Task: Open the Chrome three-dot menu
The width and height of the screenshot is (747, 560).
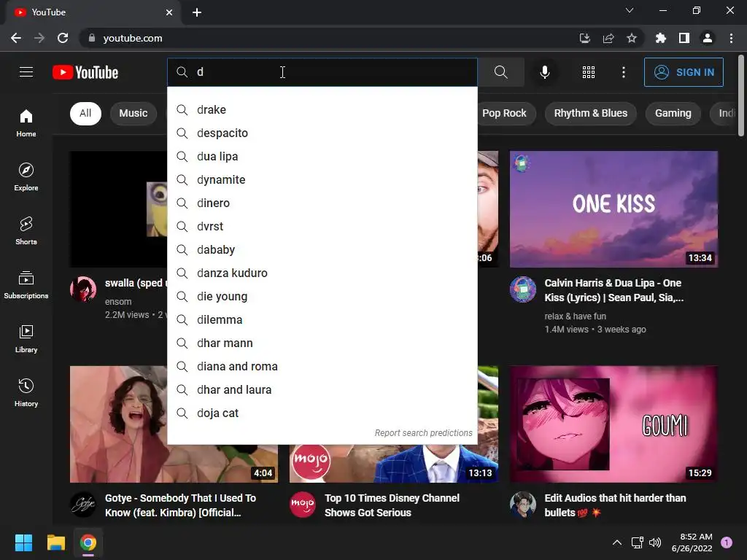Action: click(x=731, y=38)
